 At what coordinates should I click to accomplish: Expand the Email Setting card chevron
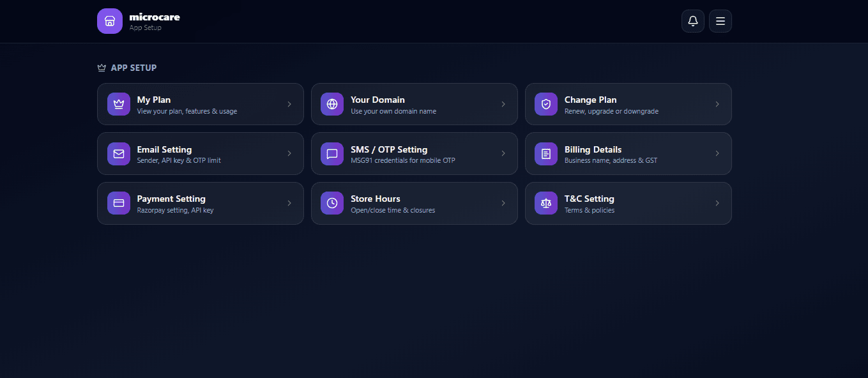pyautogui.click(x=289, y=153)
